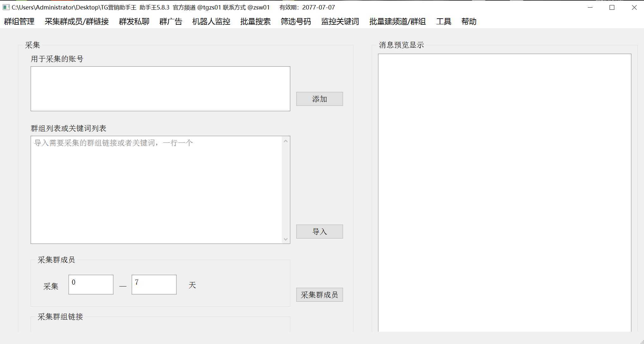
Task: Focus the collection account list box
Action: point(160,89)
